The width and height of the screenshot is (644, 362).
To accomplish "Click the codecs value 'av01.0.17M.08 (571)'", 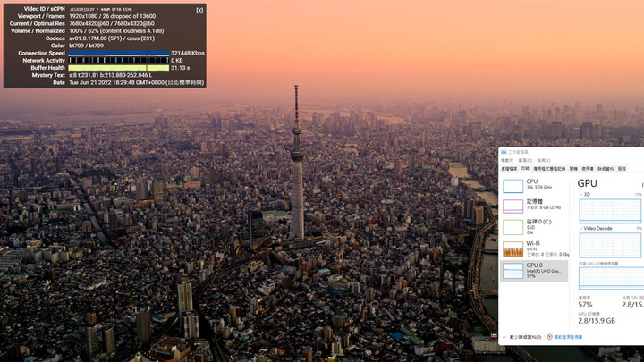I will [97, 38].
